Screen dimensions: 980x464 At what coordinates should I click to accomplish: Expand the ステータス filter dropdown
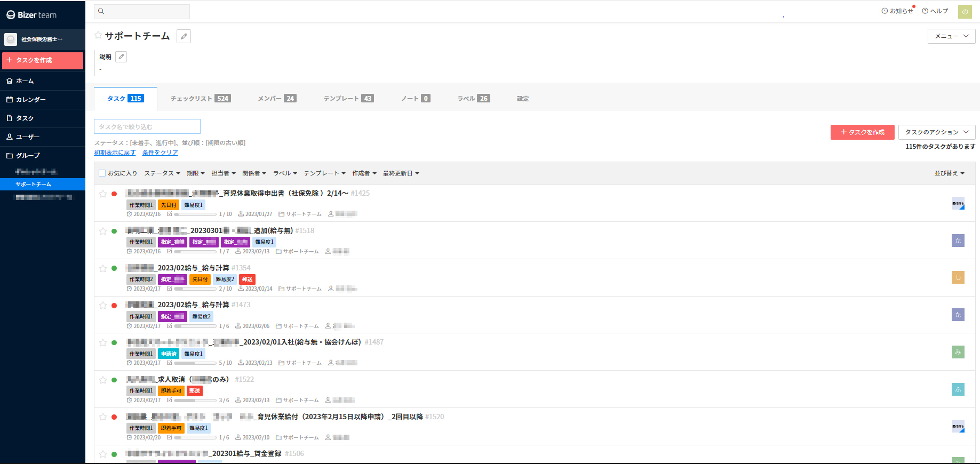tap(162, 173)
